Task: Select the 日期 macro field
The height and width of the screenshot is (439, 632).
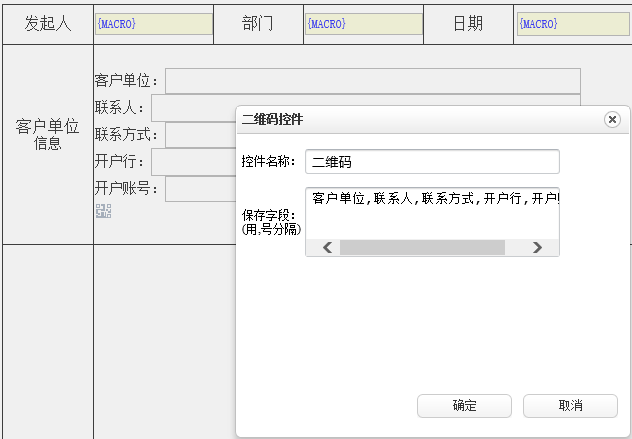Action: click(572, 24)
